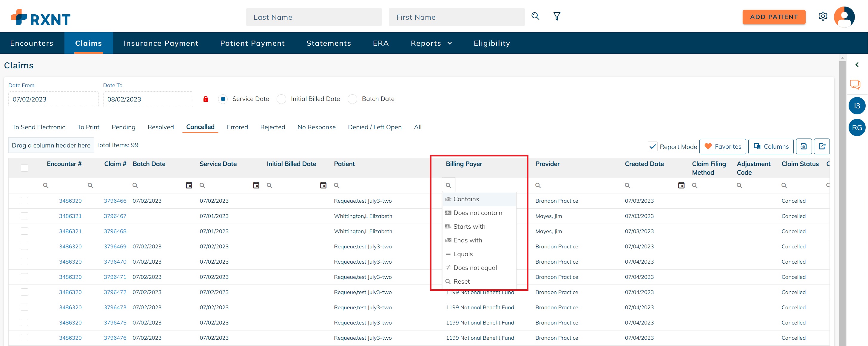Check the row for claim 3796468
868x346 pixels.
[x=24, y=231]
